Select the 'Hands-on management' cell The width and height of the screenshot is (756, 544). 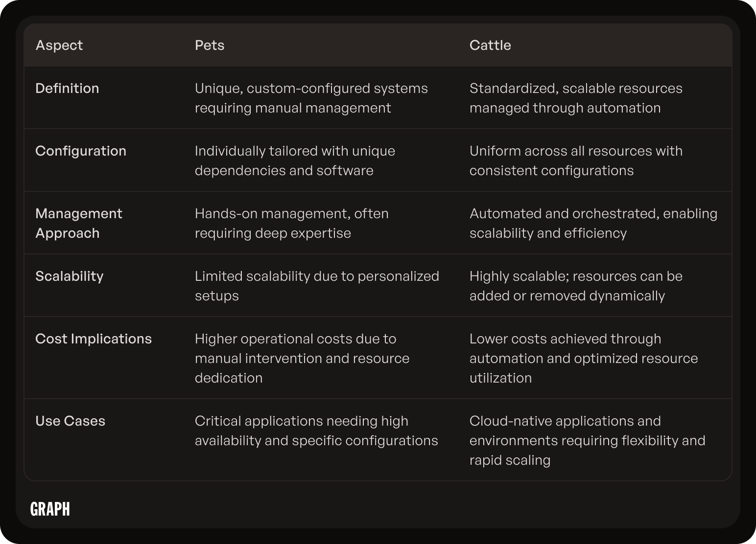tap(292, 223)
